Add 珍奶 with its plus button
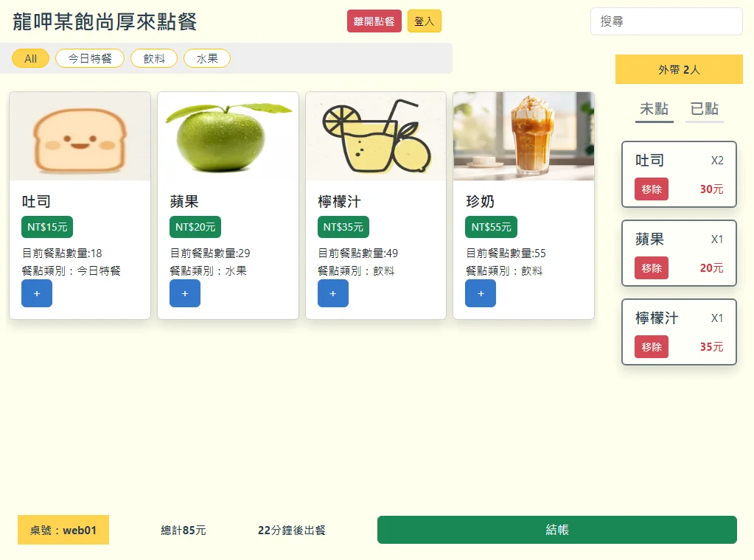The width and height of the screenshot is (754, 560). pos(481,293)
